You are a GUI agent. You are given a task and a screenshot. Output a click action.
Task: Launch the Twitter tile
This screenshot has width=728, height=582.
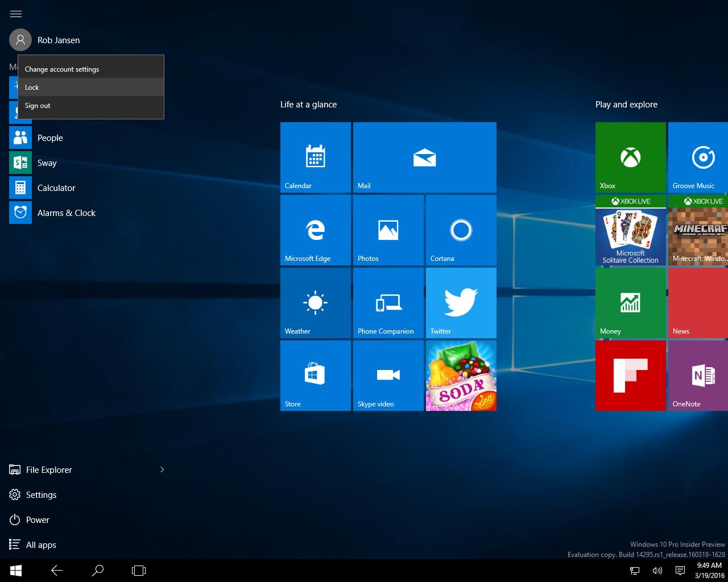click(x=461, y=303)
